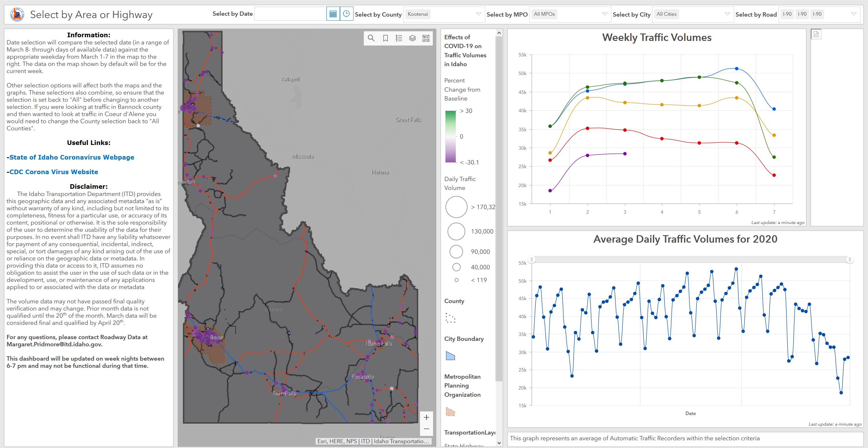Zoom in on the map with plus

pos(426,417)
